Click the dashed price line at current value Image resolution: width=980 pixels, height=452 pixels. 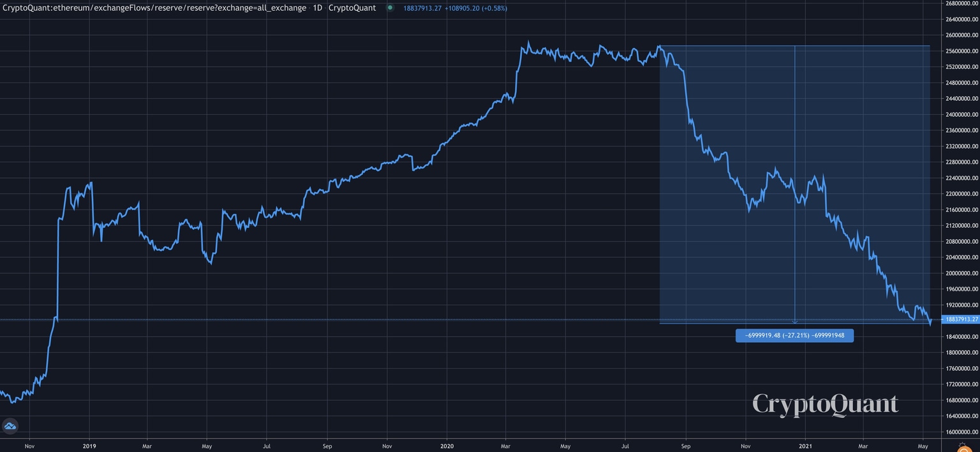[x=447, y=318]
